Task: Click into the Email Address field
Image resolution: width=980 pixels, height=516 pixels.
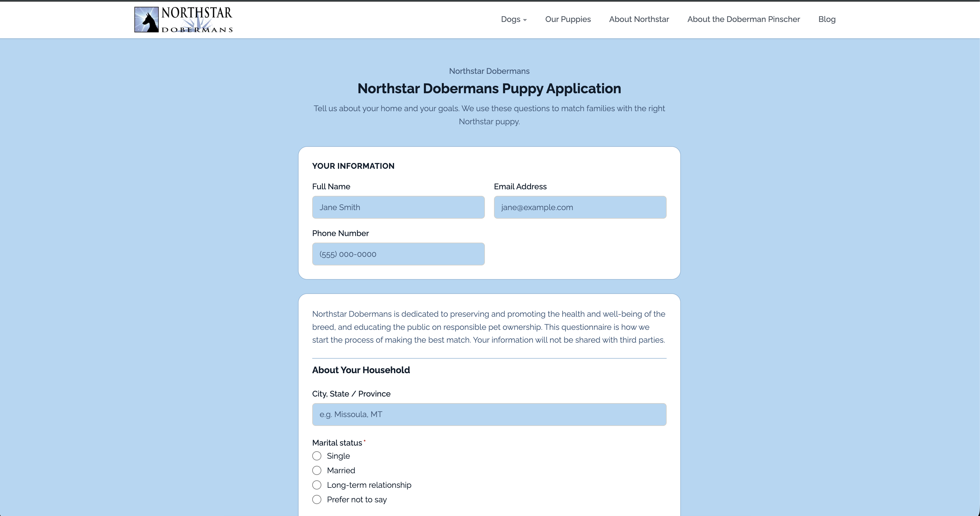Action: pyautogui.click(x=580, y=207)
